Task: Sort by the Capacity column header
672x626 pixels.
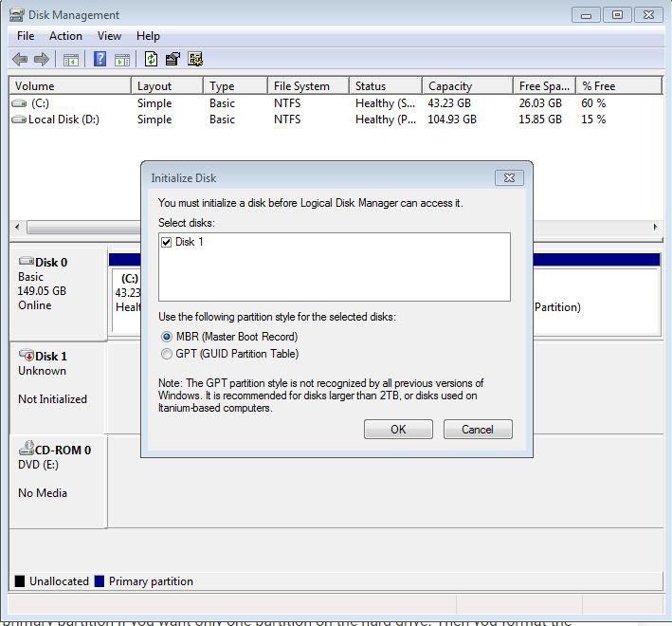Action: coord(466,86)
